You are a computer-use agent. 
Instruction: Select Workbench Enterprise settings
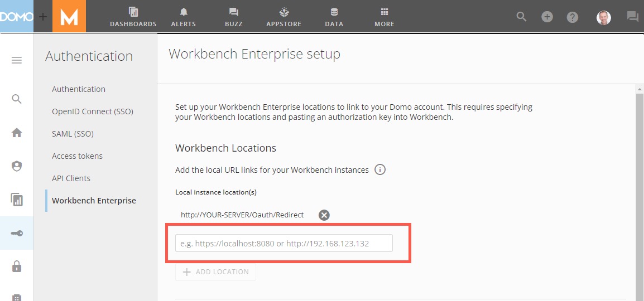[x=94, y=201]
